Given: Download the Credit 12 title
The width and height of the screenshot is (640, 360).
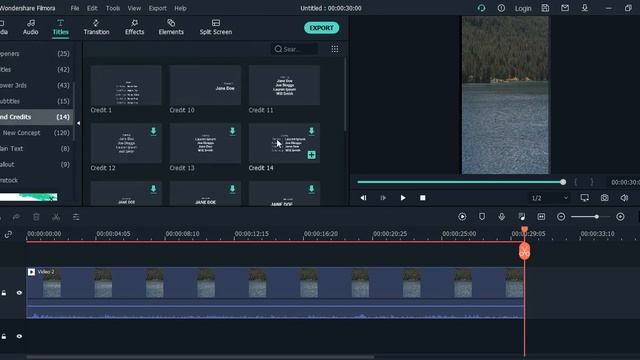Looking at the screenshot, I should coord(153,131).
